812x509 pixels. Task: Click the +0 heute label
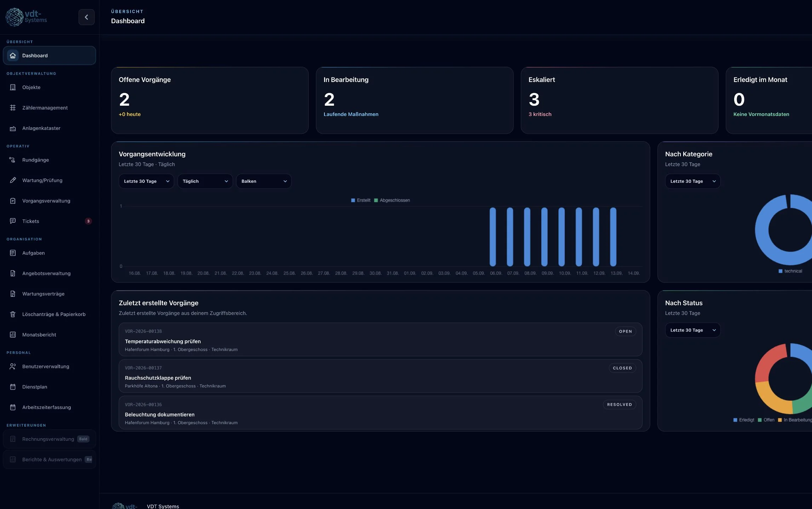click(x=130, y=114)
